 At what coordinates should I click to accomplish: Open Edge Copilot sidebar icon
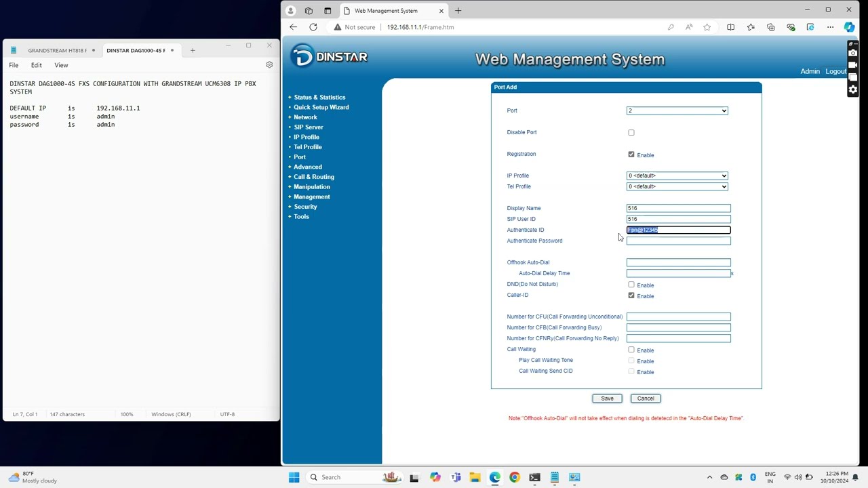coord(849,27)
